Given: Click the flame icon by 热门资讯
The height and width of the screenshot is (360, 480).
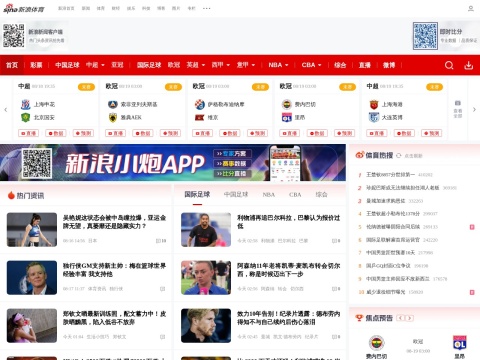Looking at the screenshot, I should pyautogui.click(x=11, y=195).
